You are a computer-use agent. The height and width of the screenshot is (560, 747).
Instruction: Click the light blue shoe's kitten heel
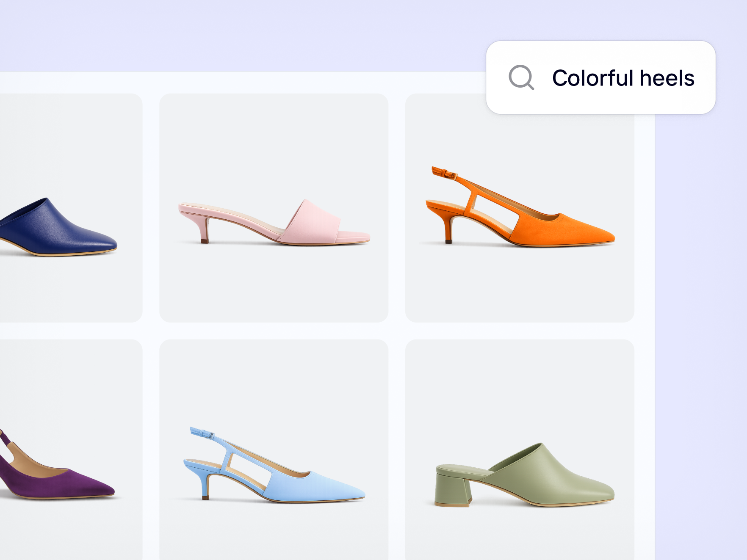(205, 487)
